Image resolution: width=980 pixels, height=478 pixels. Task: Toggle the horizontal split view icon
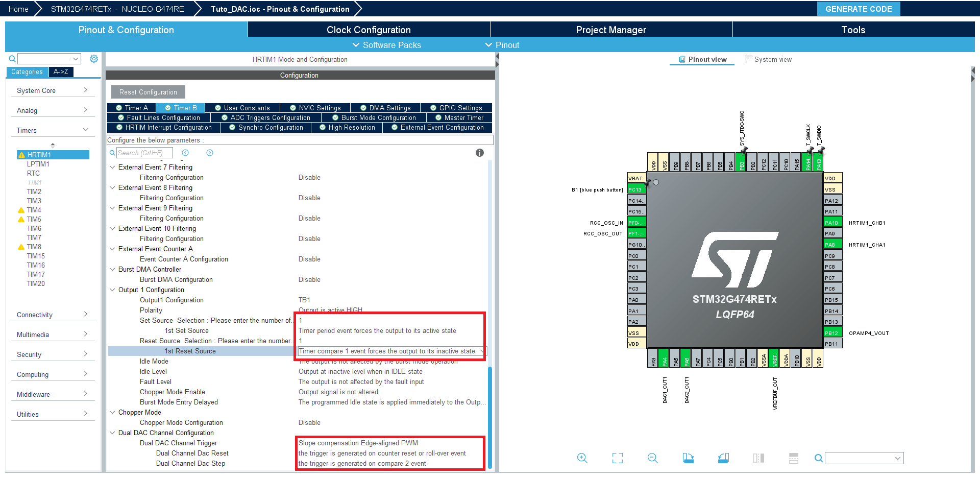click(794, 458)
